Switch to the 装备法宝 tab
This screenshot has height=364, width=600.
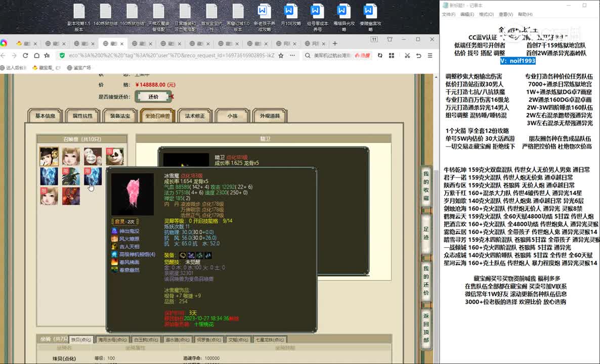[x=120, y=116]
